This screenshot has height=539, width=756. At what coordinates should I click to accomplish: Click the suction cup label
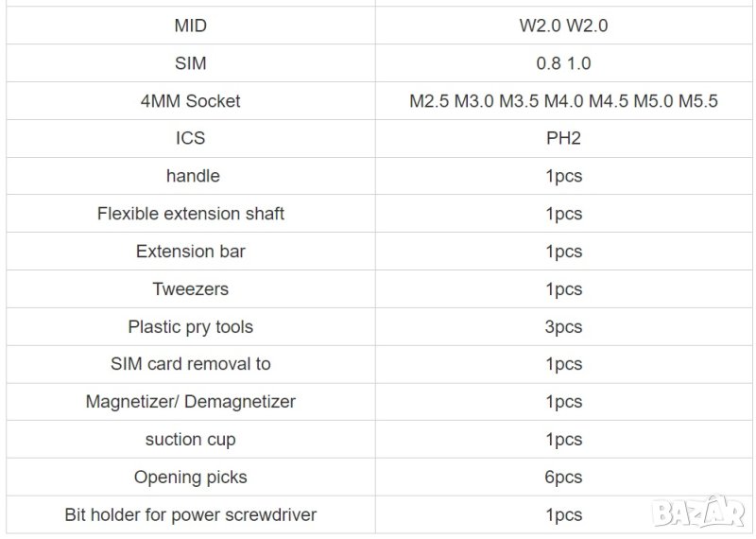coord(191,440)
